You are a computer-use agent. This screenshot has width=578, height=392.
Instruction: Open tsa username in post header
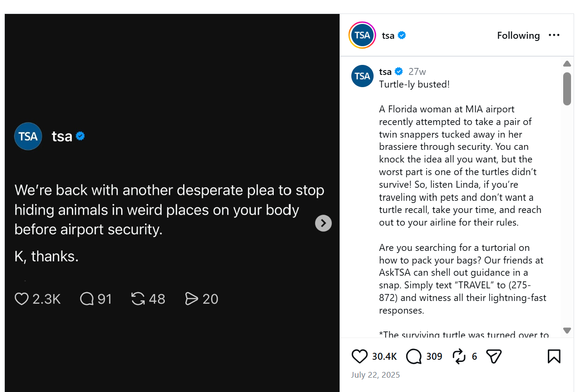coord(388,36)
